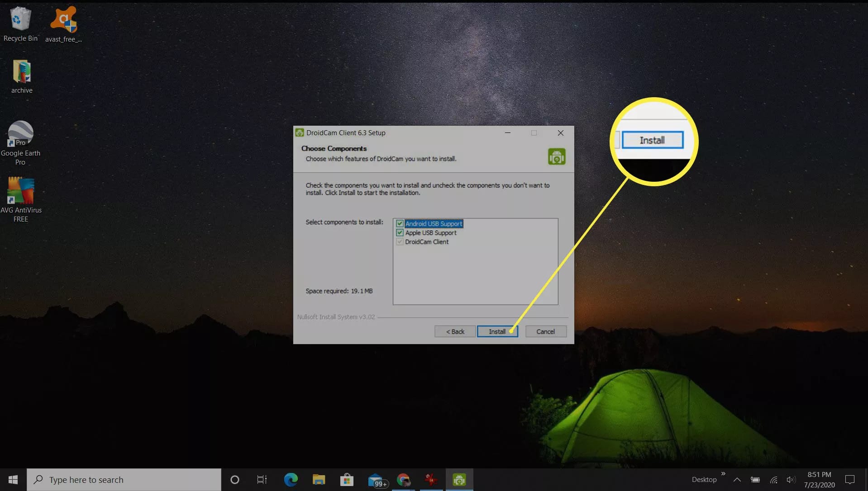The height and width of the screenshot is (491, 868).
Task: Launch Microsoft Edge from the taskbar
Action: pos(291,480)
